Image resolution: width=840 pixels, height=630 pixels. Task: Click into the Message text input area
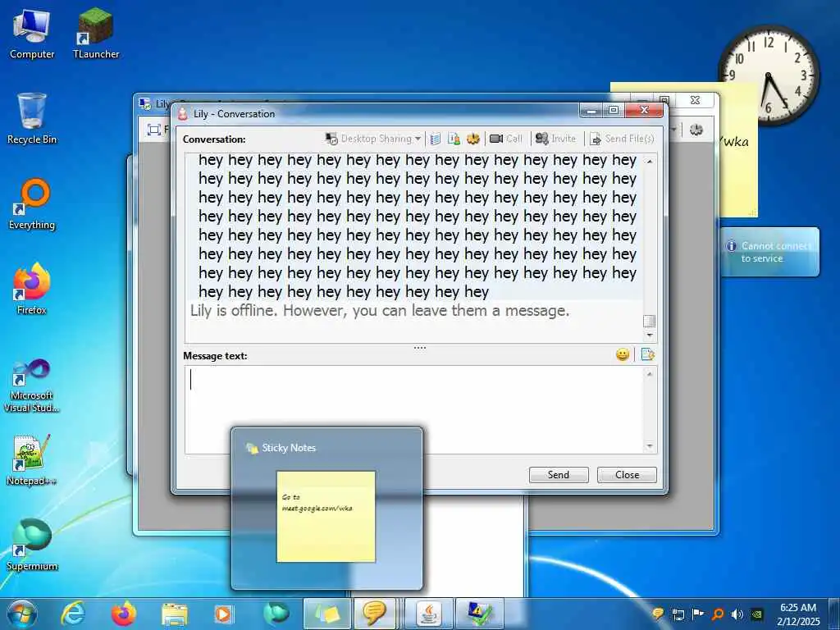tap(414, 410)
